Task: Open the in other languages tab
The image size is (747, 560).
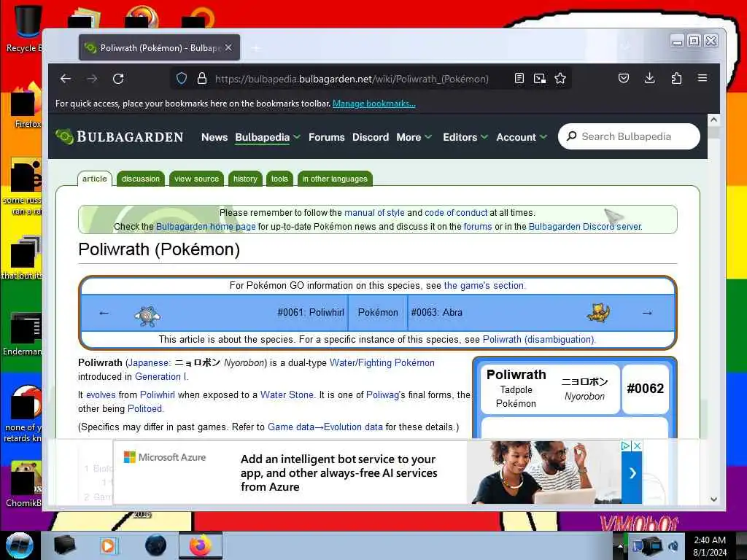Action: 335,179
